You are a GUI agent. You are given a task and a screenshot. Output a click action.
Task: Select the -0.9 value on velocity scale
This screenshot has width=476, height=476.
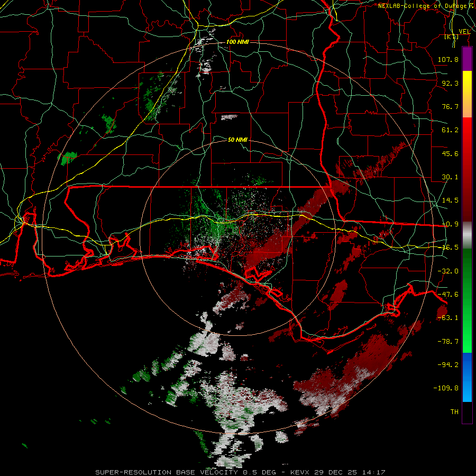click(450, 224)
